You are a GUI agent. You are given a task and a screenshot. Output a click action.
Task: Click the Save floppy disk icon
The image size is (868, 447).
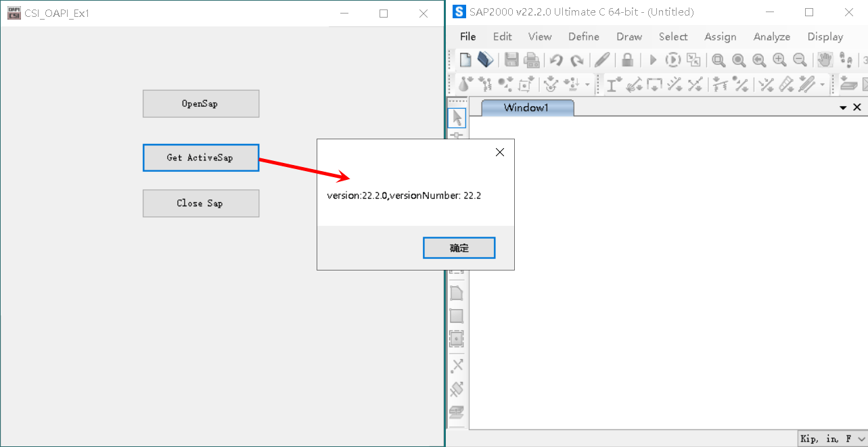coord(511,60)
